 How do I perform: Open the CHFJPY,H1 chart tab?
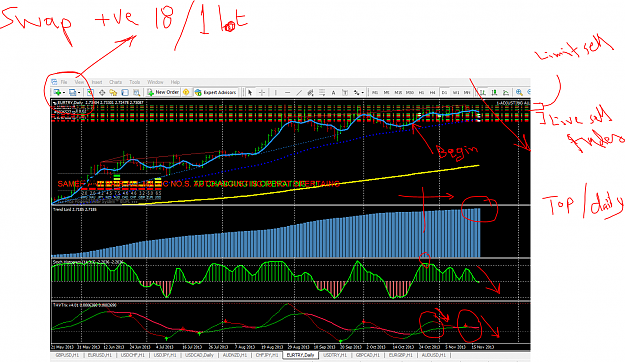267,355
